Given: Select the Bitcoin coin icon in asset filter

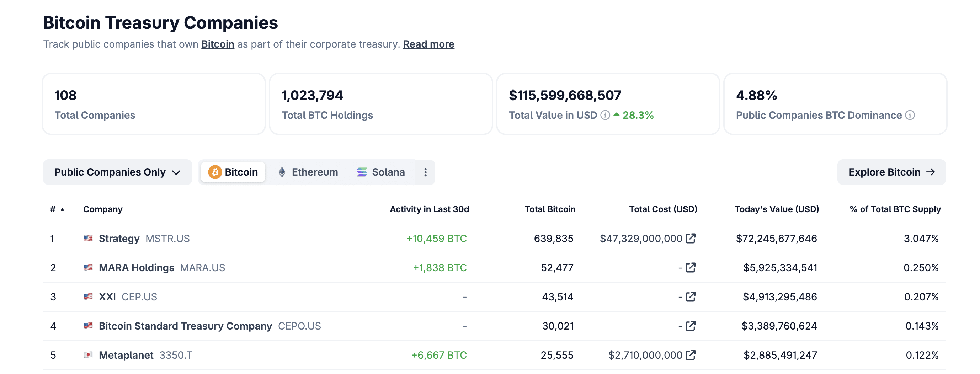Looking at the screenshot, I should pyautogui.click(x=215, y=172).
